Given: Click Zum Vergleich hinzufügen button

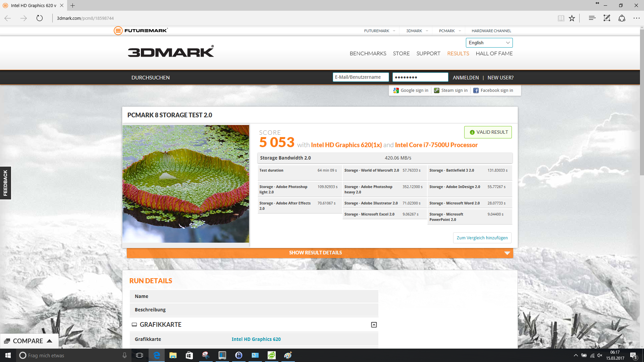Looking at the screenshot, I should pyautogui.click(x=482, y=238).
